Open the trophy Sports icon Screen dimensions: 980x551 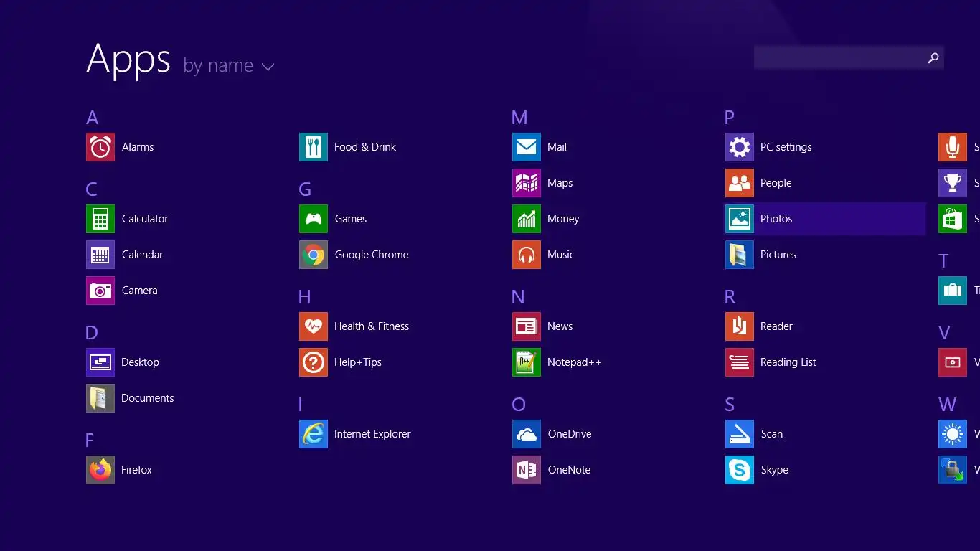(953, 183)
